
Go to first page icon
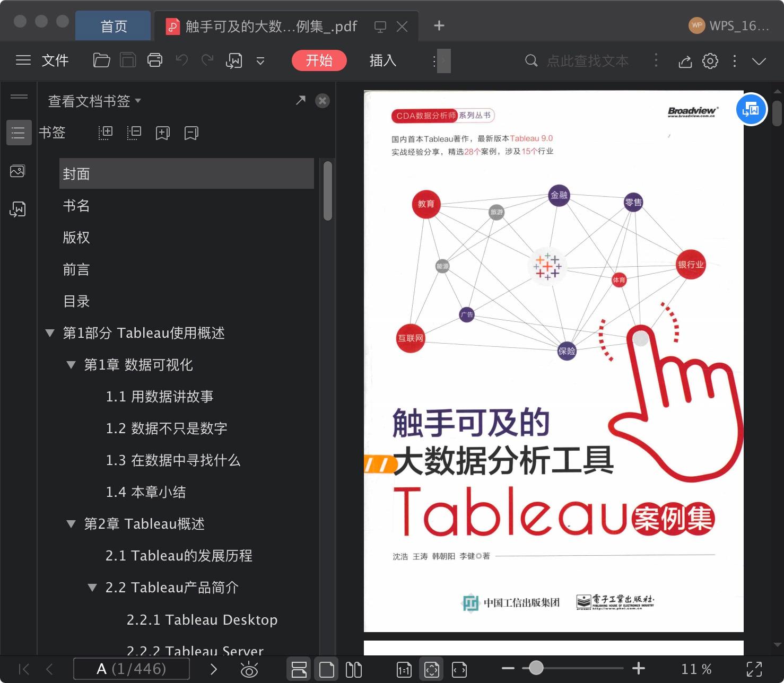(24, 669)
